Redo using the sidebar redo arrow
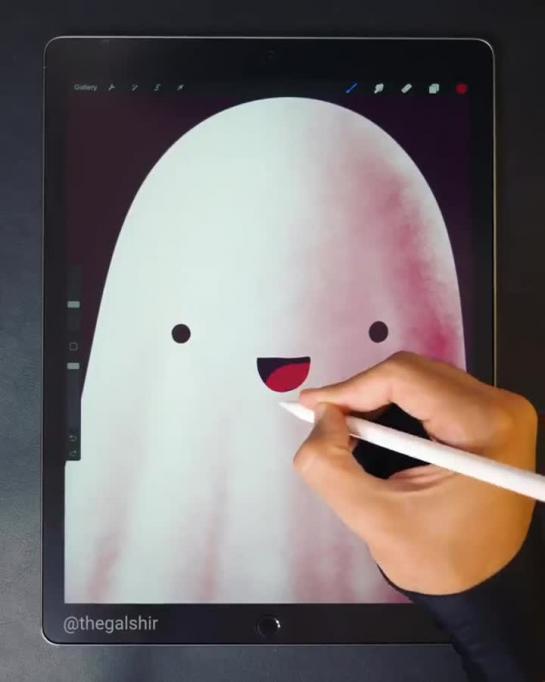The height and width of the screenshot is (682, 545). coord(73,453)
